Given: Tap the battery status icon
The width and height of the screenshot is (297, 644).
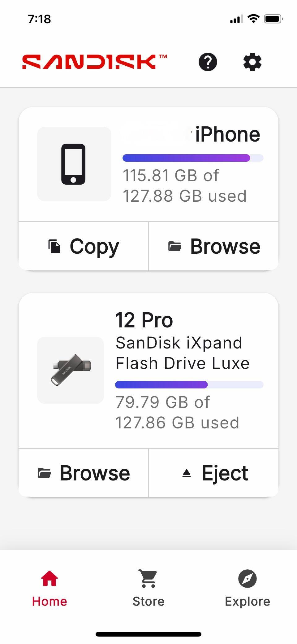Looking at the screenshot, I should coord(273,19).
